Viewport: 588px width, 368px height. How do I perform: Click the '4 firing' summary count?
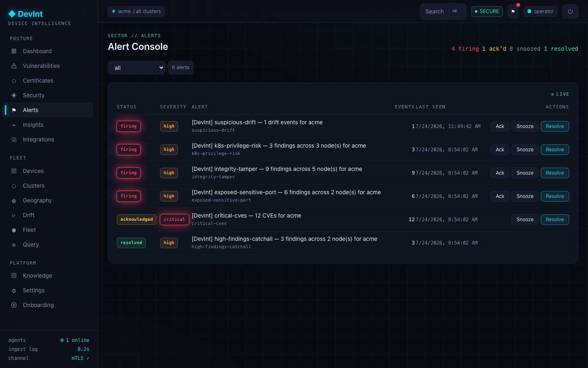tap(465, 49)
